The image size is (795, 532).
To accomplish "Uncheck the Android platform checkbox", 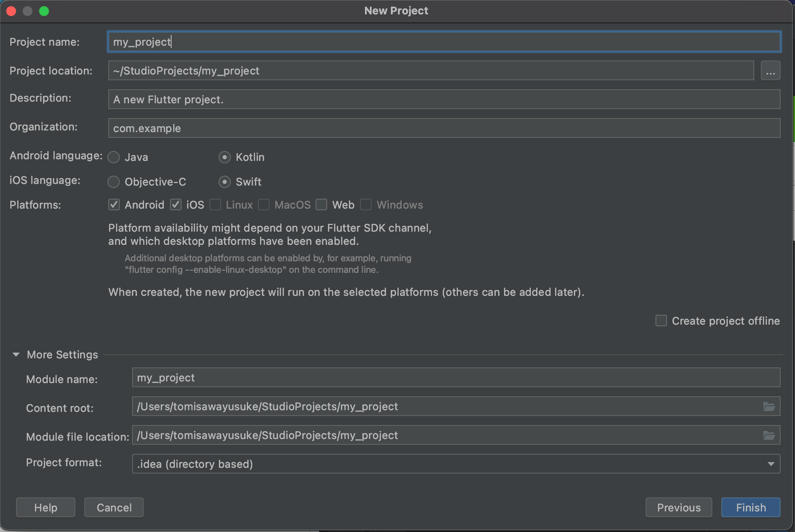I will tap(114, 205).
